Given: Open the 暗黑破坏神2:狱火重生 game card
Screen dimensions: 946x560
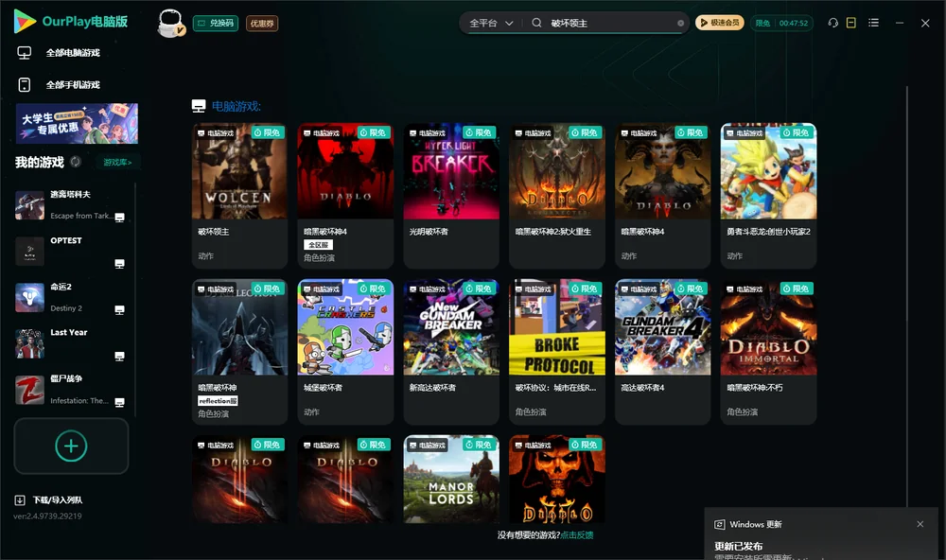Looking at the screenshot, I should coord(557,196).
